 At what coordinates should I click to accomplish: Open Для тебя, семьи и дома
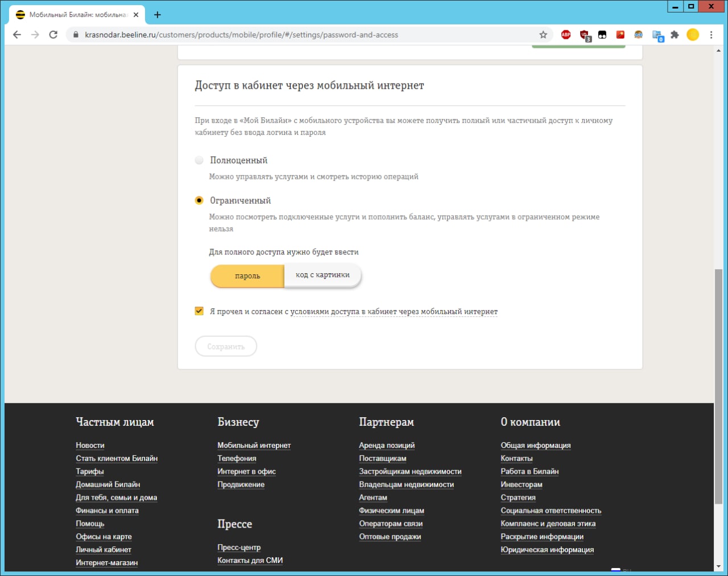(x=117, y=497)
